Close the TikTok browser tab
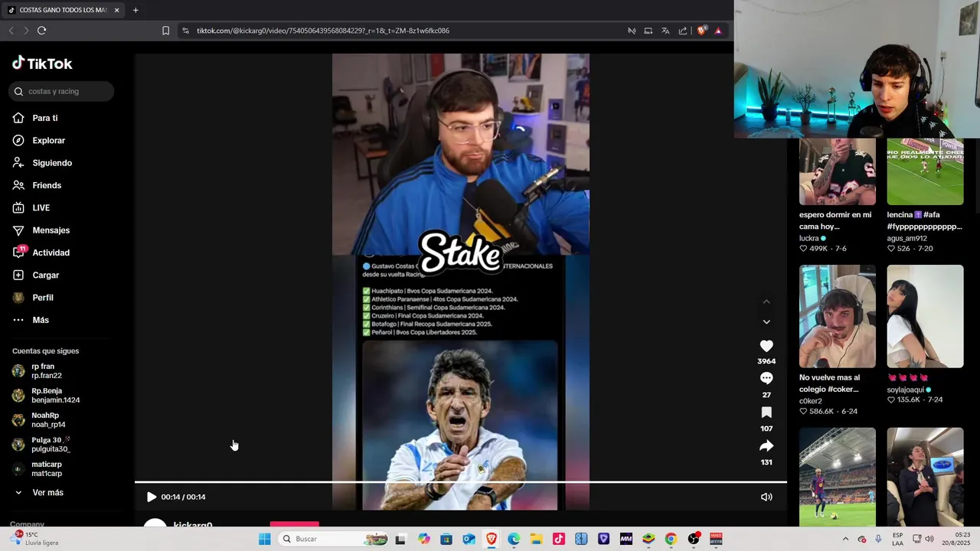 (116, 10)
